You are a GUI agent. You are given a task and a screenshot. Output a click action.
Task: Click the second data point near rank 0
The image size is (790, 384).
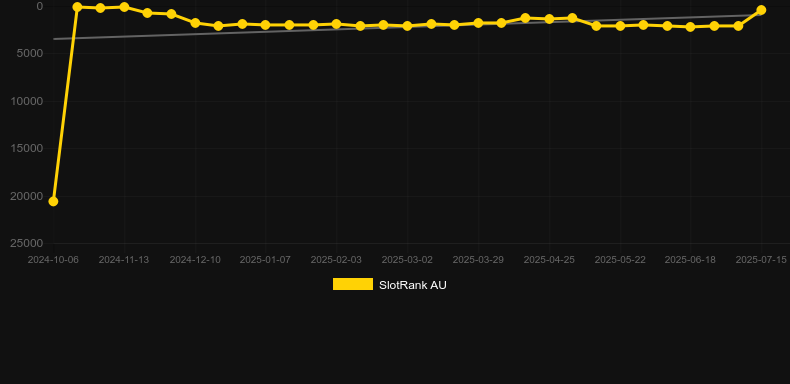point(77,7)
